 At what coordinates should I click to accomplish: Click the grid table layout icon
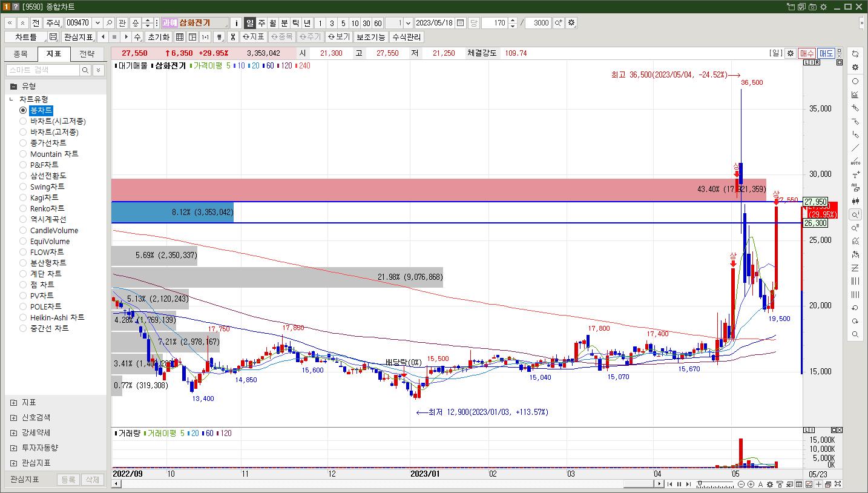180,37
